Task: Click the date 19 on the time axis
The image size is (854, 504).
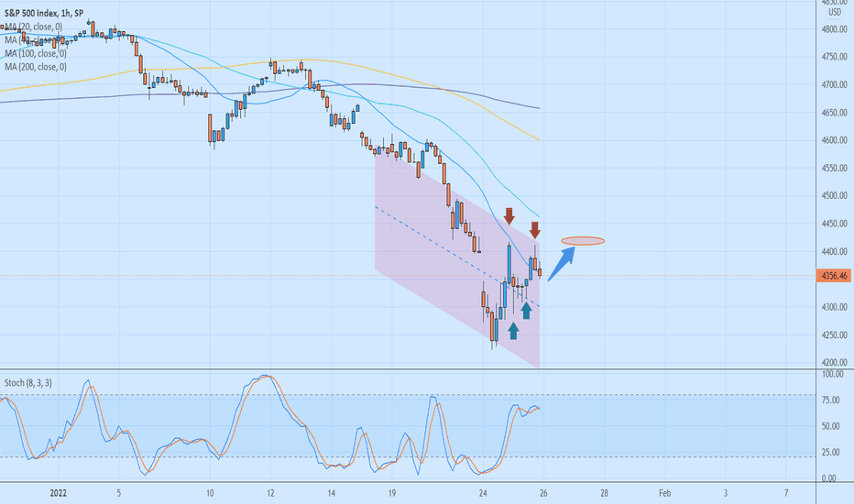Action: pos(392,493)
